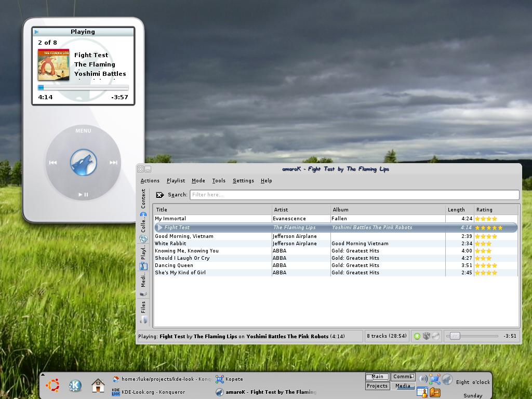Open the Playlists sidebar tab
The image size is (532, 399).
pos(143,258)
